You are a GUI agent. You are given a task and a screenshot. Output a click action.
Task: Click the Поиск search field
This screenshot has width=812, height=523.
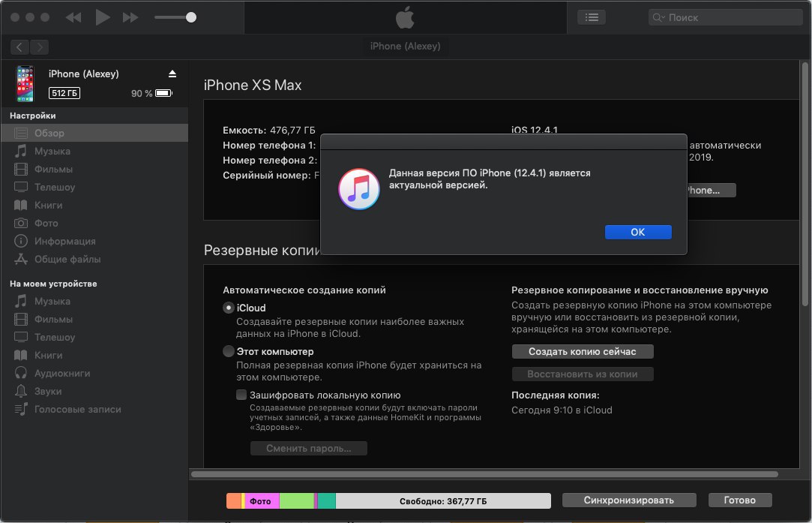pos(725,17)
